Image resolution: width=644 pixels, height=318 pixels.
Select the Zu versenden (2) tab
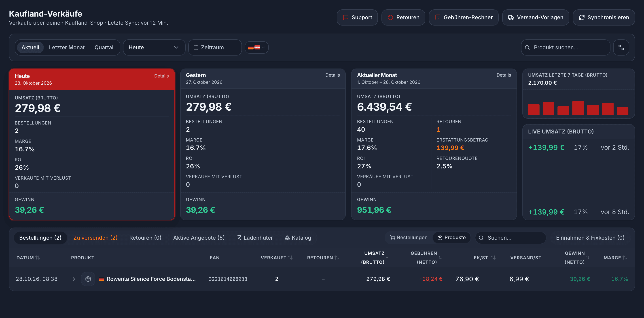95,238
